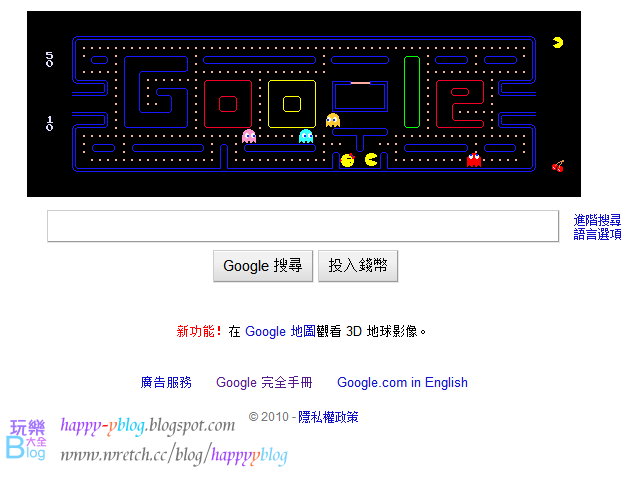Click the pink ghost in the maze
This screenshot has height=480, width=640.
coord(249,136)
